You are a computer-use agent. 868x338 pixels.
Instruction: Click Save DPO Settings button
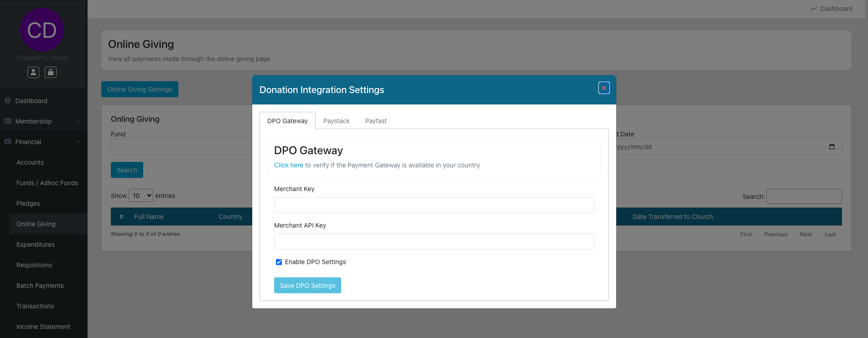click(307, 286)
